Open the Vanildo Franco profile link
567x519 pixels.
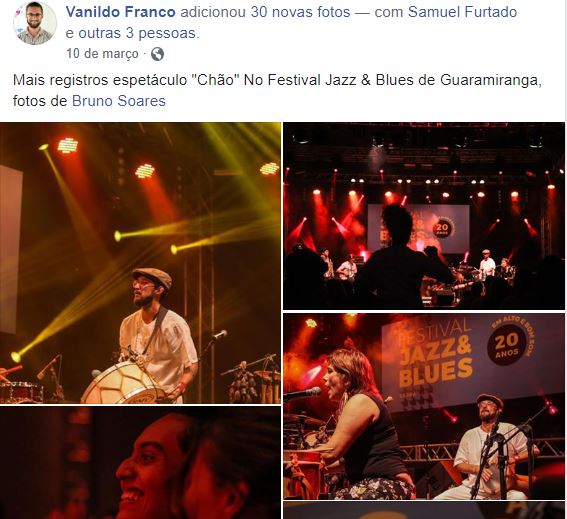point(121,12)
